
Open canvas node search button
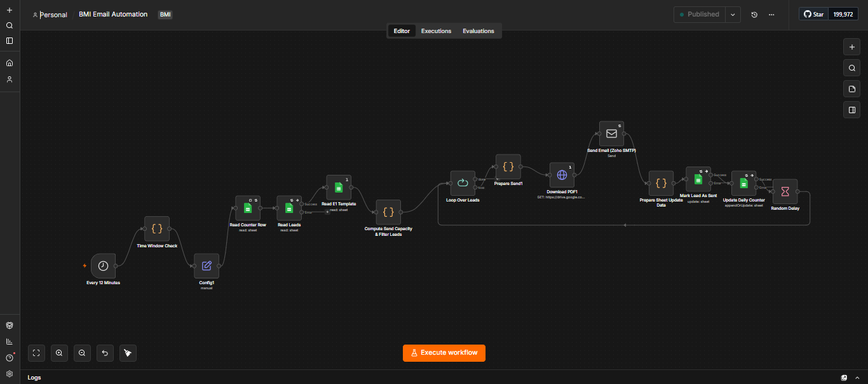coord(851,68)
